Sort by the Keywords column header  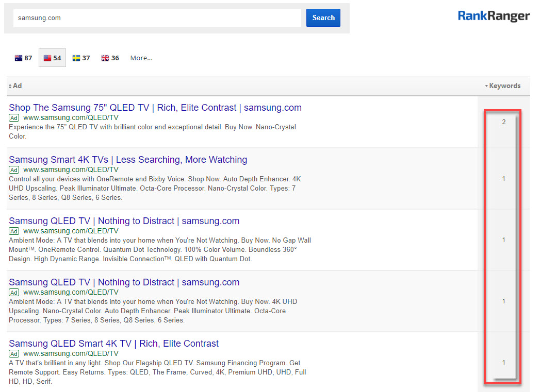(504, 86)
